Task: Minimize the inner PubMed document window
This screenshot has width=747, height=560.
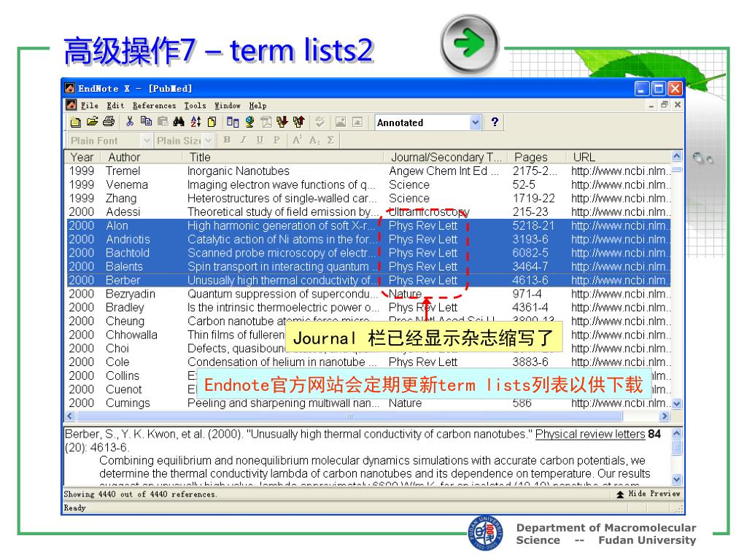Action: click(651, 105)
